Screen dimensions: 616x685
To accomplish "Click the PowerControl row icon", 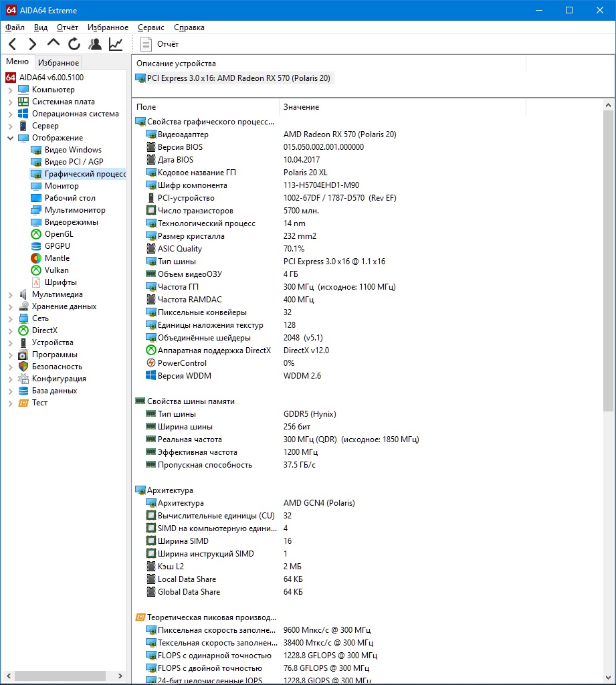I will pos(150,363).
